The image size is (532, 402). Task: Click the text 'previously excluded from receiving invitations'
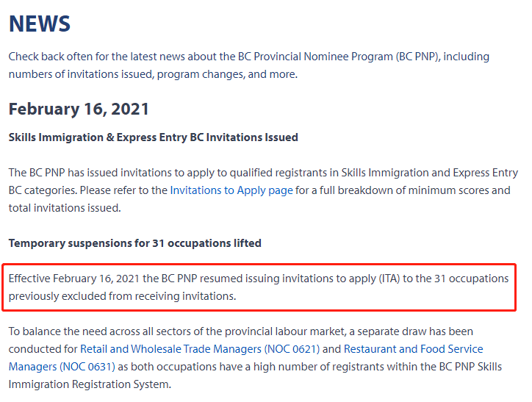coord(122,296)
